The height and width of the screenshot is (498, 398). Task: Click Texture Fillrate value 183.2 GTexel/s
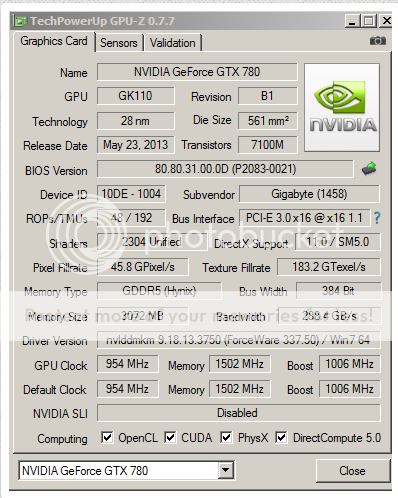329,267
